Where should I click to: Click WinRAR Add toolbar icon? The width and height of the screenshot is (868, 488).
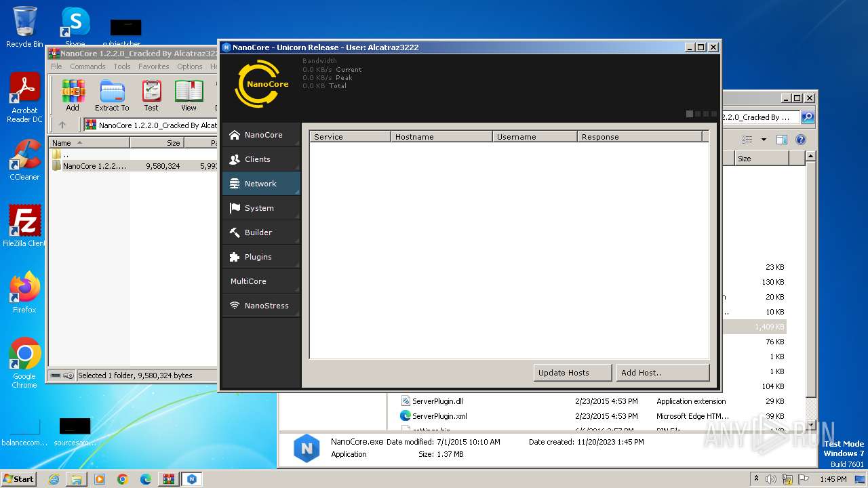pos(73,95)
